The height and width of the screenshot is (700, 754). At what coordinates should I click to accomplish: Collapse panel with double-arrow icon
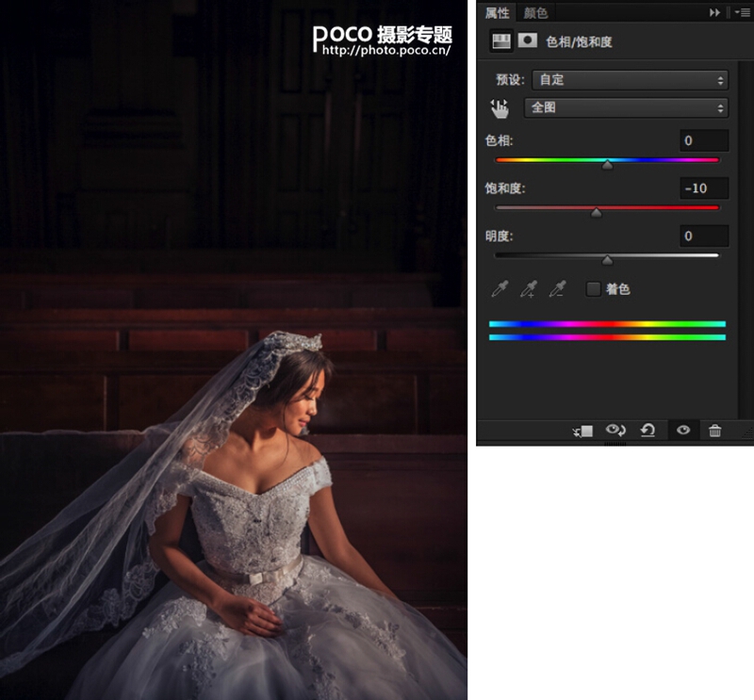coord(714,13)
